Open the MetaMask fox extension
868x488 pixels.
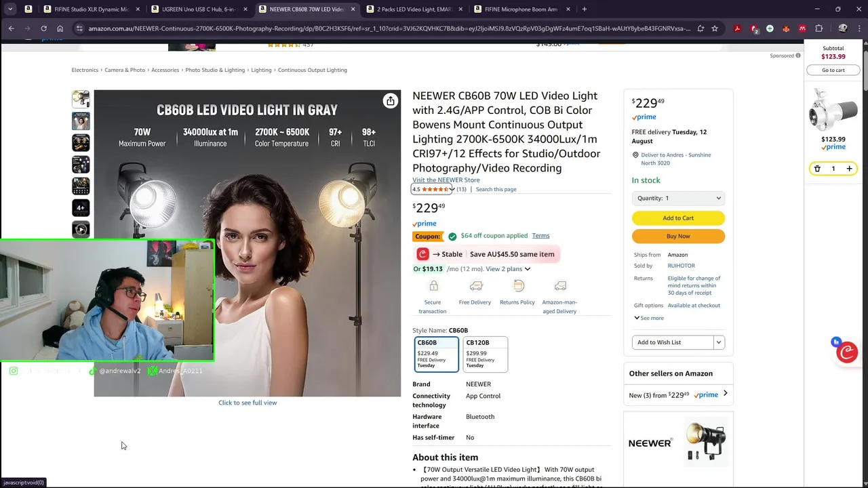coord(786,28)
